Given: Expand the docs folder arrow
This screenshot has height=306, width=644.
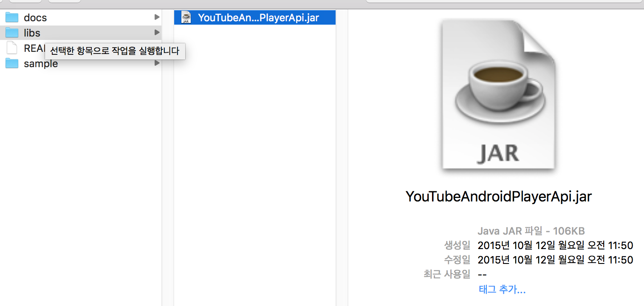Looking at the screenshot, I should 157,17.
